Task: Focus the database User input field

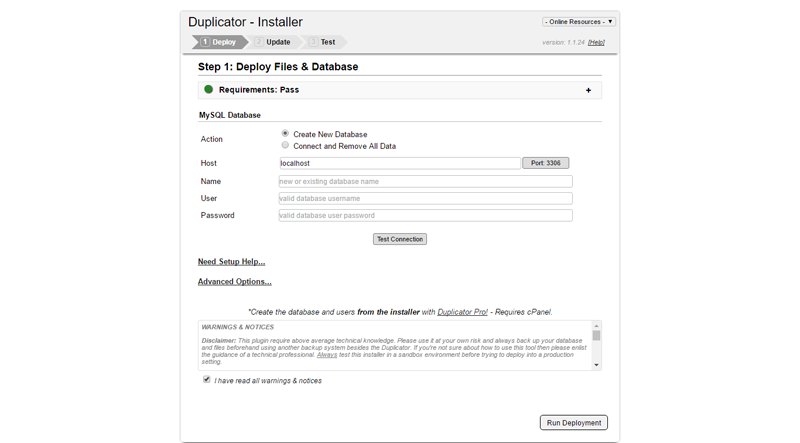Action: click(426, 198)
